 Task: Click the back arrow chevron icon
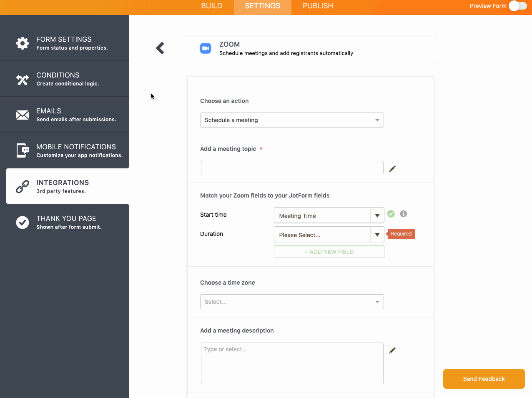tap(160, 48)
